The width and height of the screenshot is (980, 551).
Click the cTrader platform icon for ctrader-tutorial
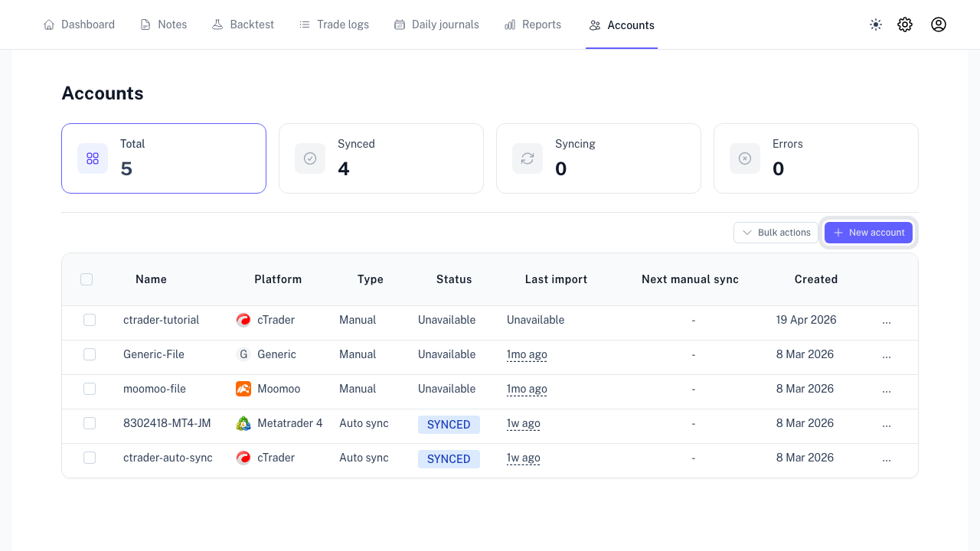[x=243, y=320]
